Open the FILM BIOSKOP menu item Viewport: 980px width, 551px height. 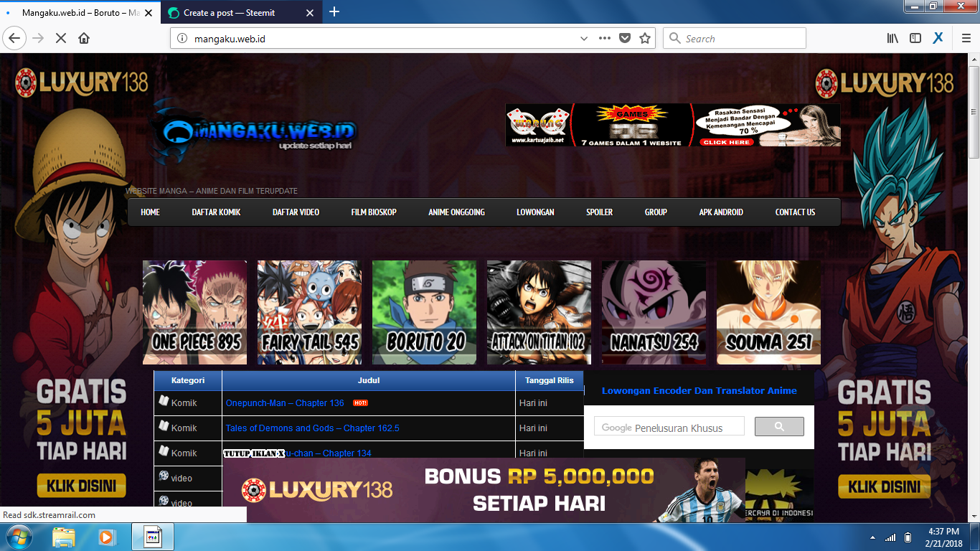pos(374,212)
